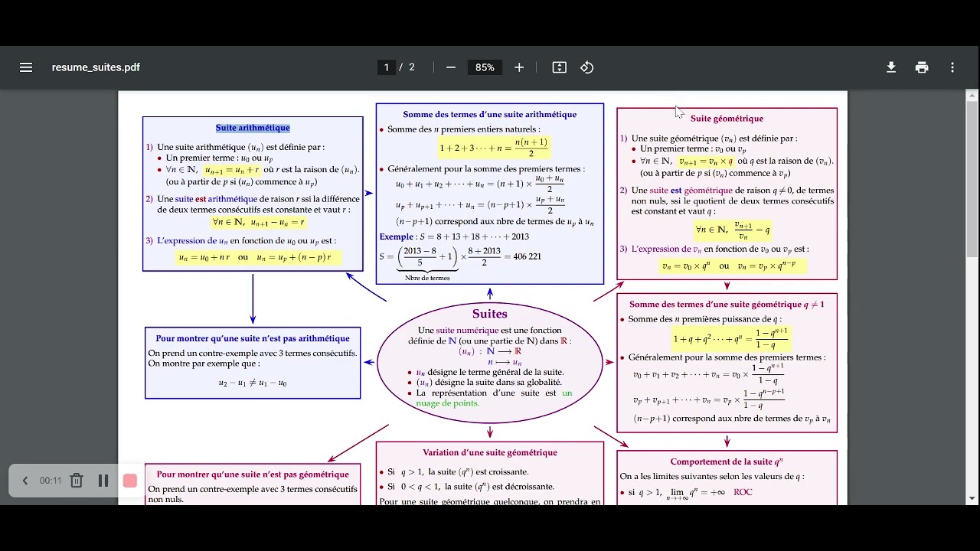
Task: Click the "ROC" label
Action: pyautogui.click(x=743, y=492)
